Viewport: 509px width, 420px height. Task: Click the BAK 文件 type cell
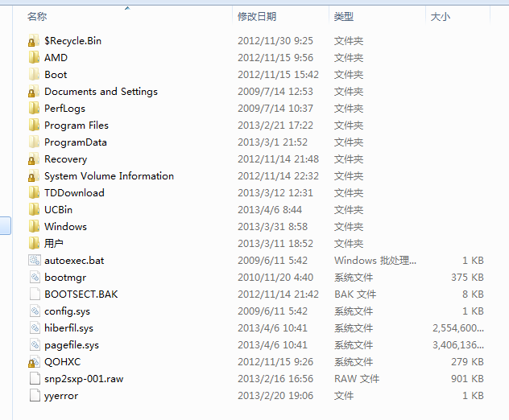pyautogui.click(x=355, y=294)
